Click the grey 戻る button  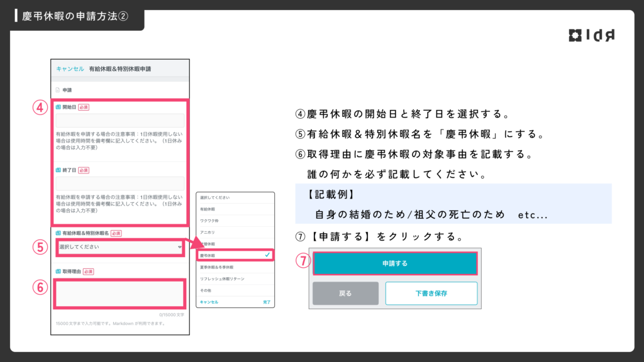(x=345, y=293)
